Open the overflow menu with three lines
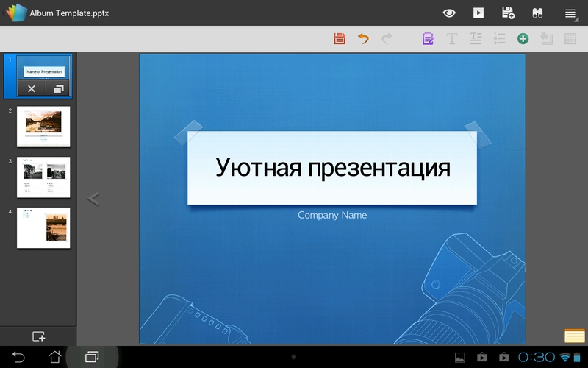This screenshot has width=588, height=368. [570, 13]
